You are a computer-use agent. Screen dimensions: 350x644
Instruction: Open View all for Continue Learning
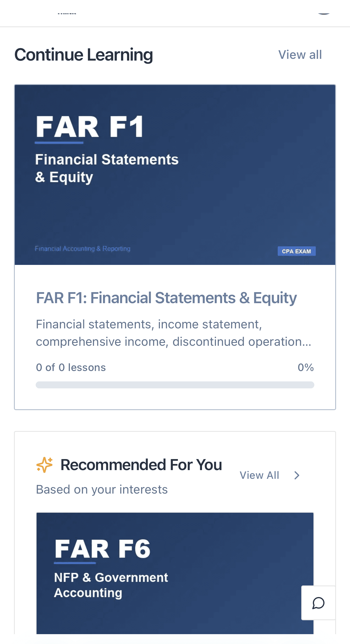tap(300, 55)
